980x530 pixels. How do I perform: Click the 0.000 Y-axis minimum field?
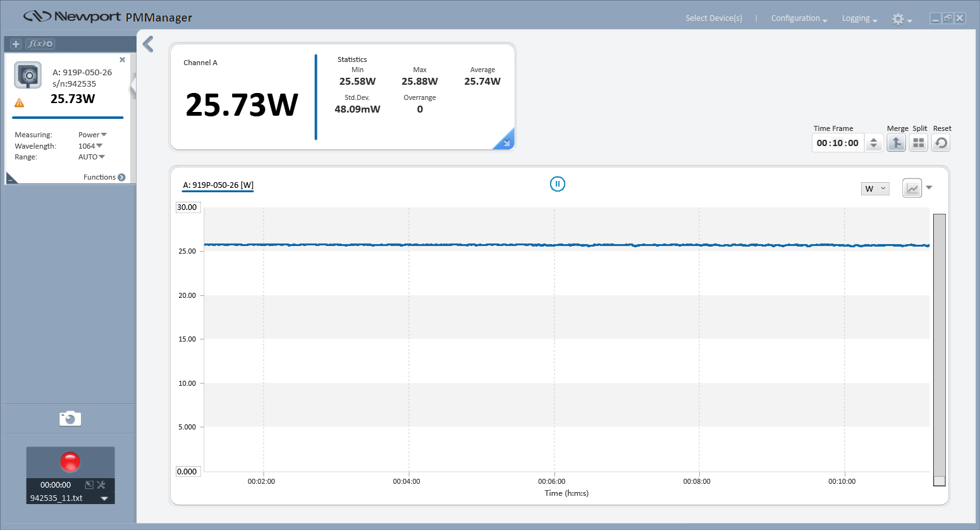(x=187, y=472)
